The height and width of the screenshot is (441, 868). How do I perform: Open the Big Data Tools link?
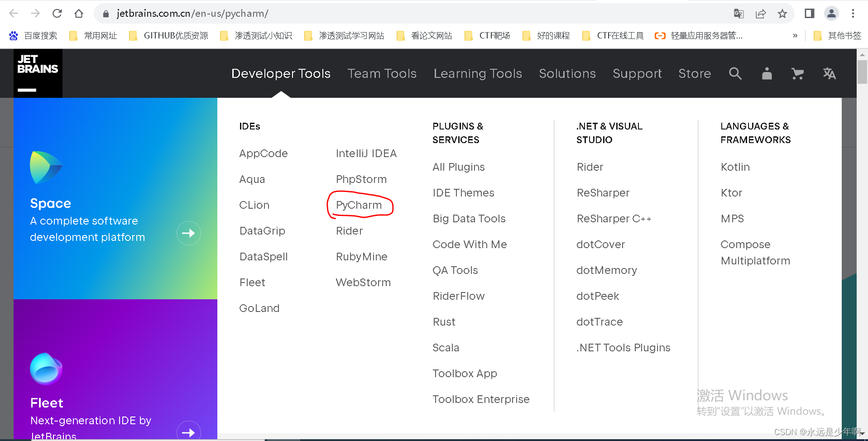[469, 219]
